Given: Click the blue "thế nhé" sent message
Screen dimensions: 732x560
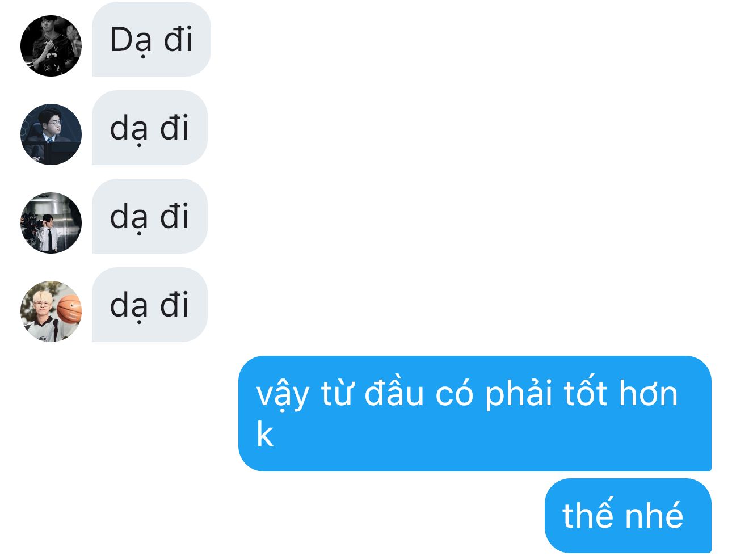Looking at the screenshot, I should [x=628, y=516].
